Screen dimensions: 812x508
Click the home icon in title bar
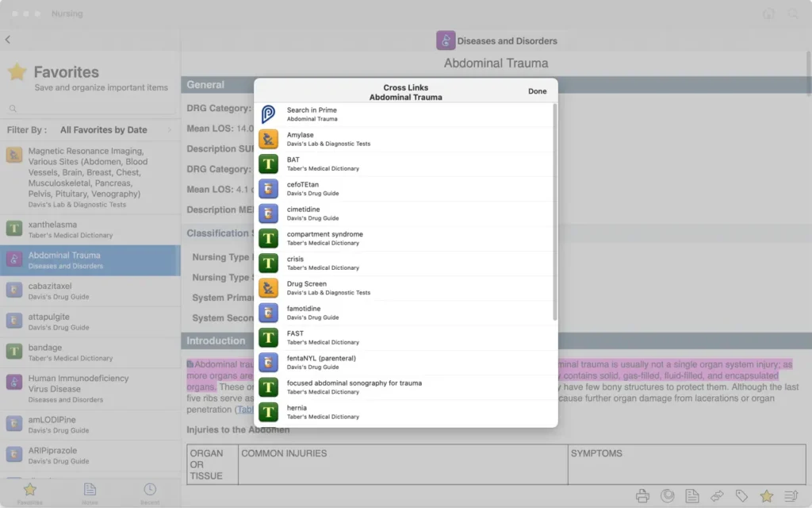(x=768, y=13)
